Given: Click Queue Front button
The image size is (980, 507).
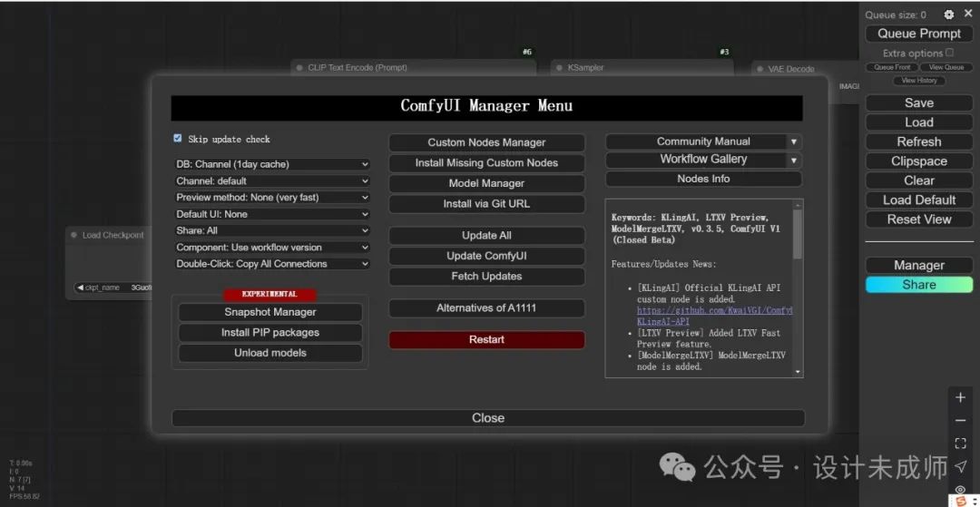Looking at the screenshot, I should pyautogui.click(x=892, y=67).
